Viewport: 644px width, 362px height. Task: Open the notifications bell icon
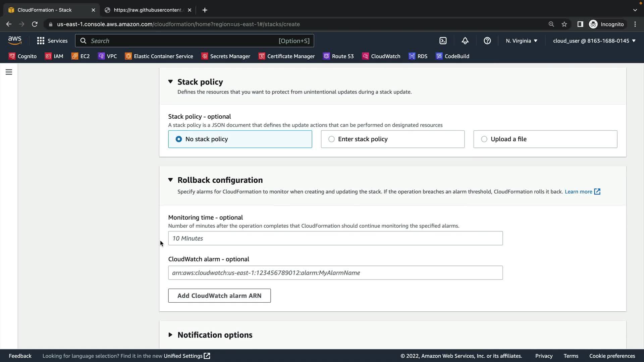pos(465,41)
